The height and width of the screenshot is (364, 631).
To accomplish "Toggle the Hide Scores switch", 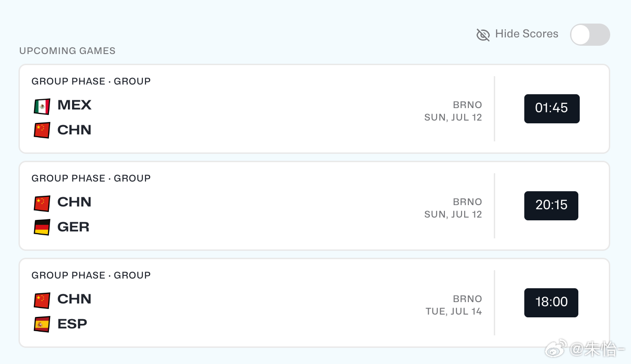I will point(590,35).
